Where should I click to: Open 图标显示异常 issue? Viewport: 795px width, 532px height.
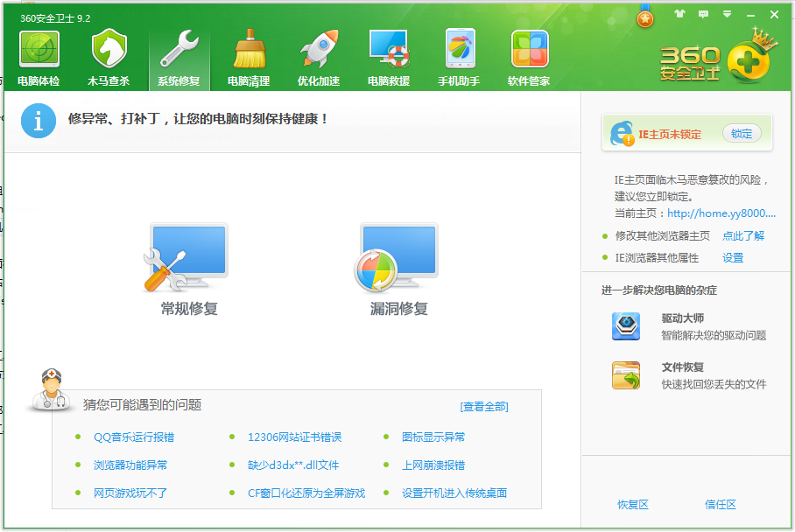(433, 437)
